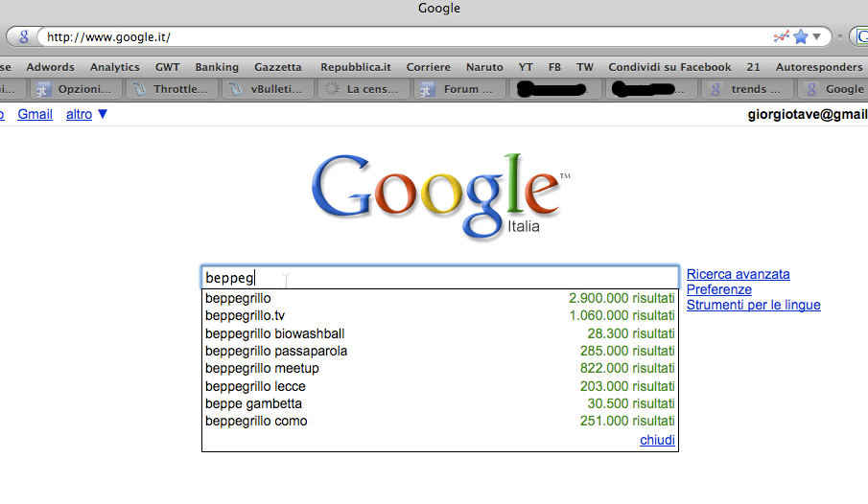
Task: Open the Gmail link
Action: [x=35, y=115]
